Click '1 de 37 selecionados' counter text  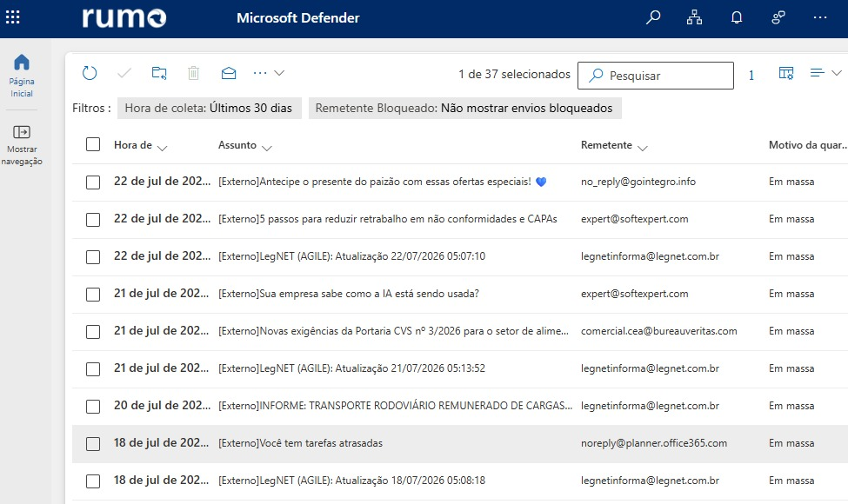coord(514,74)
